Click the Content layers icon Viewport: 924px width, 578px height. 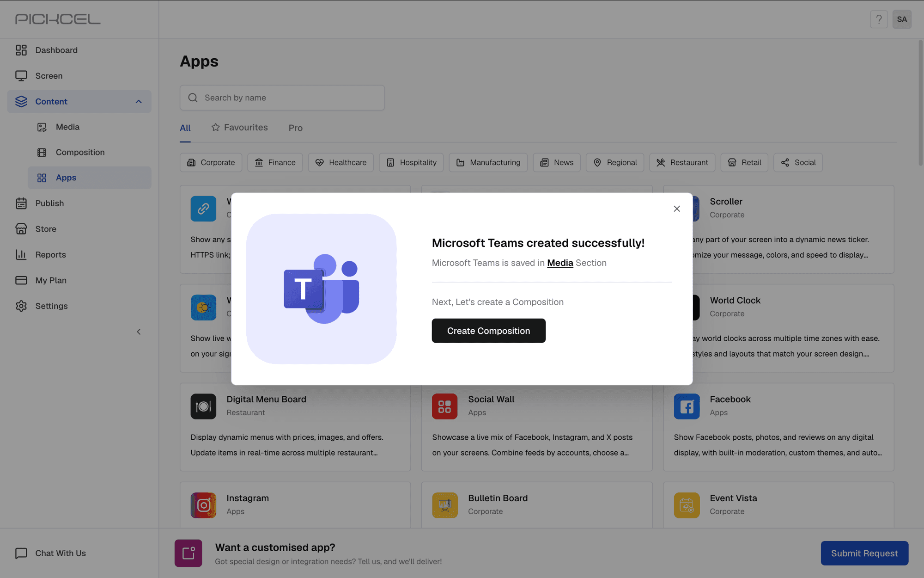[x=21, y=102]
